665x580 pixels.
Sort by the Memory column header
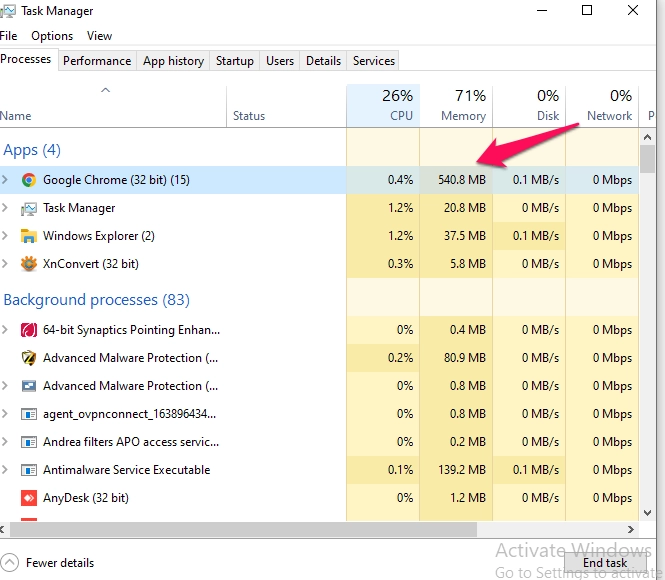[x=456, y=106]
